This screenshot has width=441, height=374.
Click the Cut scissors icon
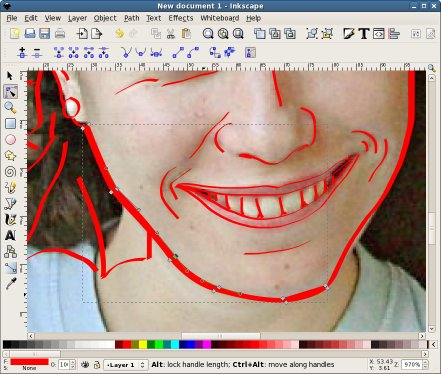tap(171, 34)
